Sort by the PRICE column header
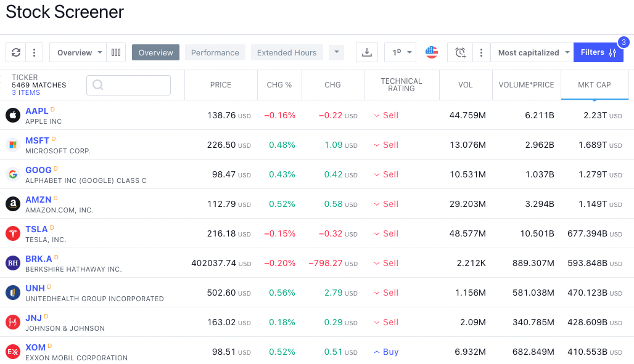The image size is (634, 364). [x=221, y=85]
